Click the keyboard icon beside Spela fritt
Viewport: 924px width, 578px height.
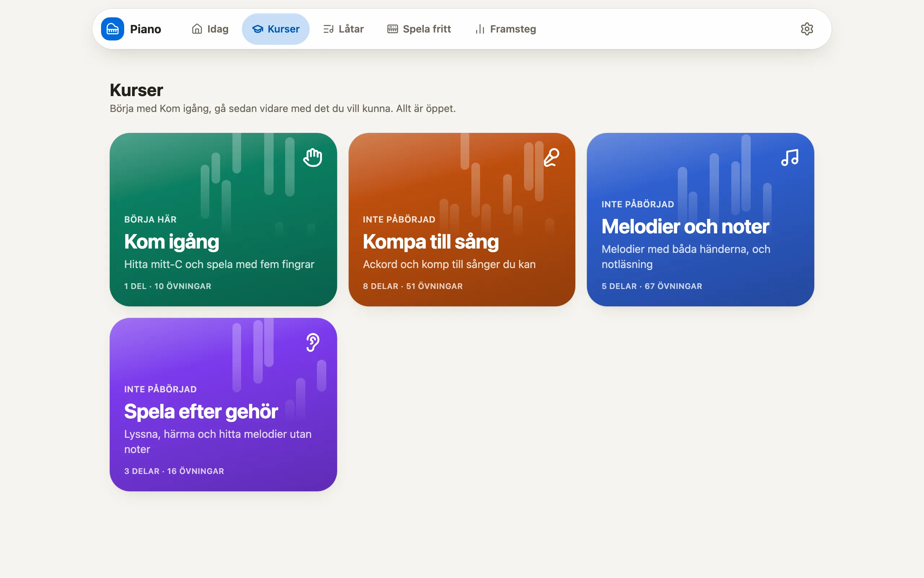click(x=392, y=29)
